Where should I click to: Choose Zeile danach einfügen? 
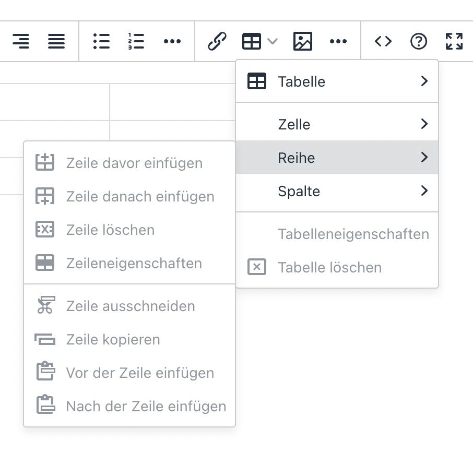click(x=129, y=196)
